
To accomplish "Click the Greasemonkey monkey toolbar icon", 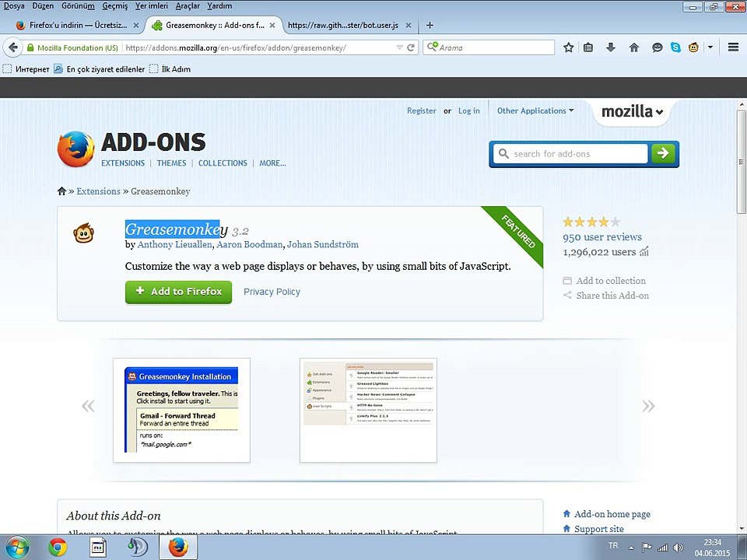I will click(693, 47).
